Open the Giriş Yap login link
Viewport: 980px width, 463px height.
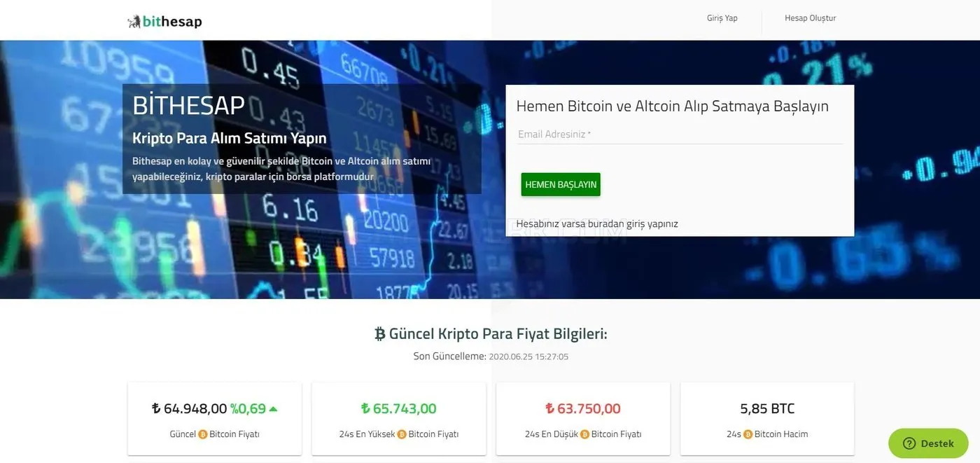(x=722, y=18)
